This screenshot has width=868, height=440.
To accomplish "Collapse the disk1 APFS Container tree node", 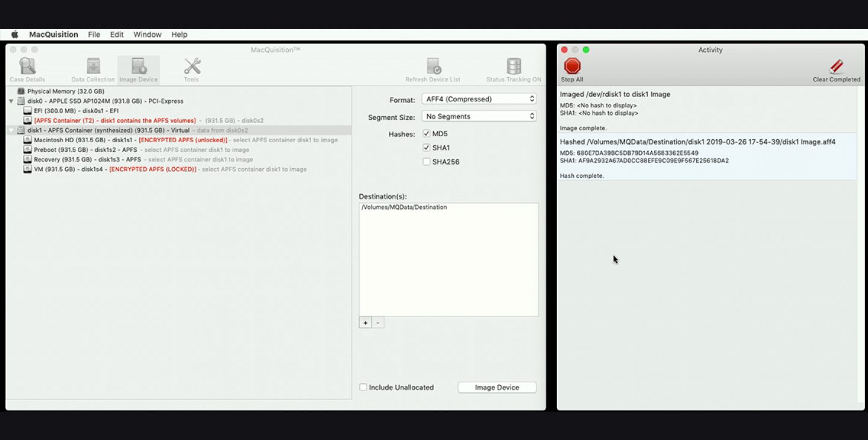I will 11,130.
